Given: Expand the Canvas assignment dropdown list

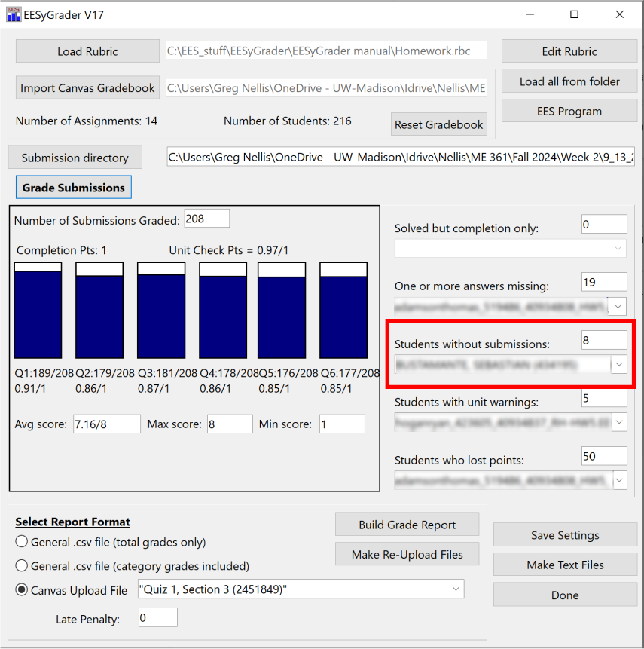Looking at the screenshot, I should 456,589.
